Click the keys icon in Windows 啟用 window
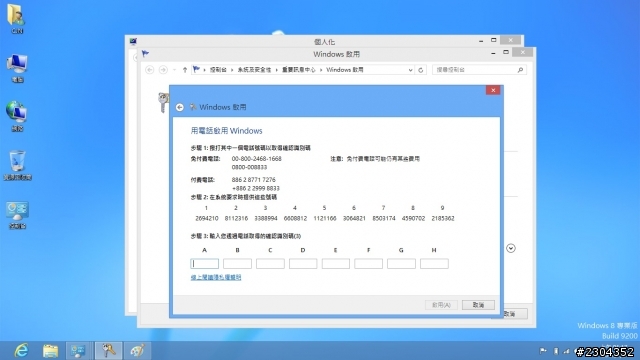Screen dimensions: 640x360 (x=163, y=102)
